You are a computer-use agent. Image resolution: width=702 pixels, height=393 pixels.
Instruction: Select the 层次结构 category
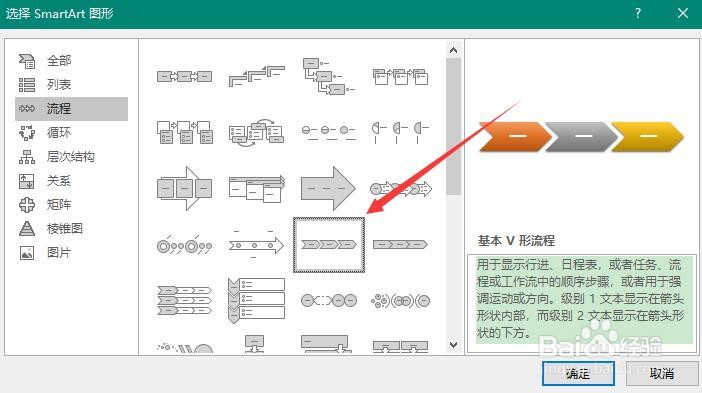pos(71,157)
